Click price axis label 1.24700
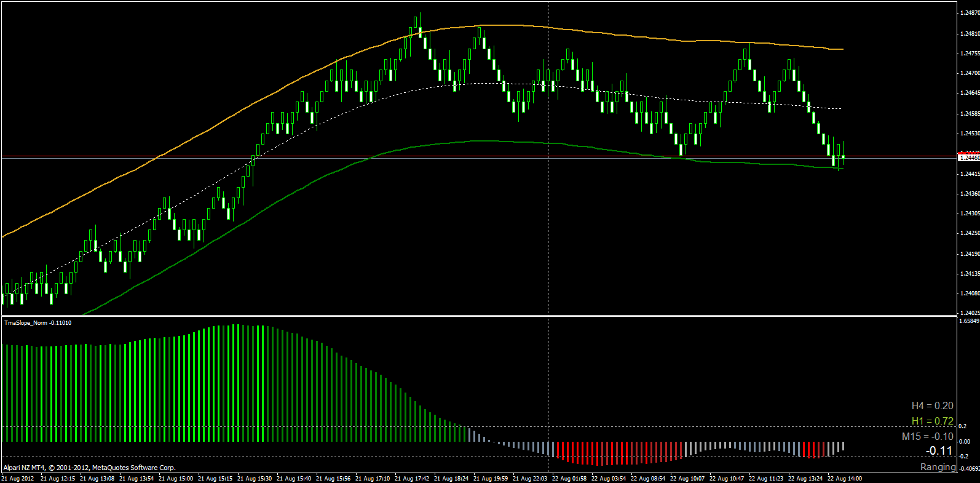980x483 pixels. 970,73
